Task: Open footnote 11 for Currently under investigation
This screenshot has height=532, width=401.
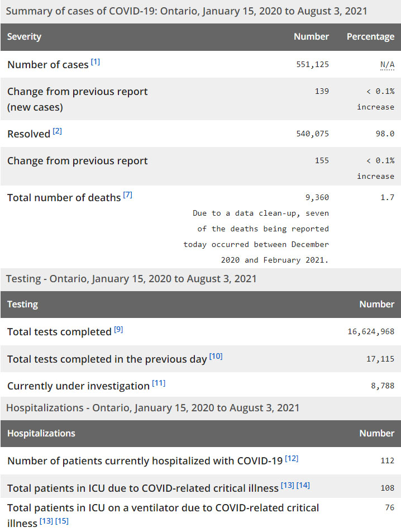Action: click(159, 383)
